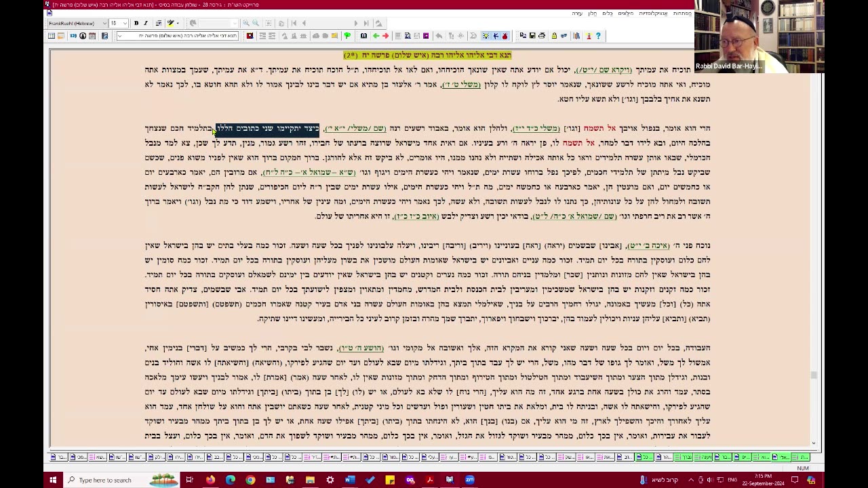Open the אנציקלופדיות menu
Viewport: 868px width, 488px height.
653,14
